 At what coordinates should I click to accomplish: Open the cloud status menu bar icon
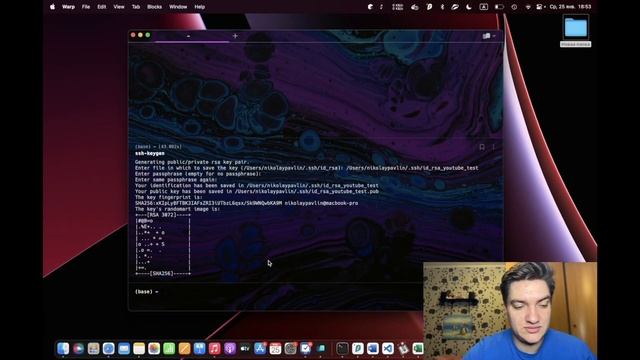point(415,7)
